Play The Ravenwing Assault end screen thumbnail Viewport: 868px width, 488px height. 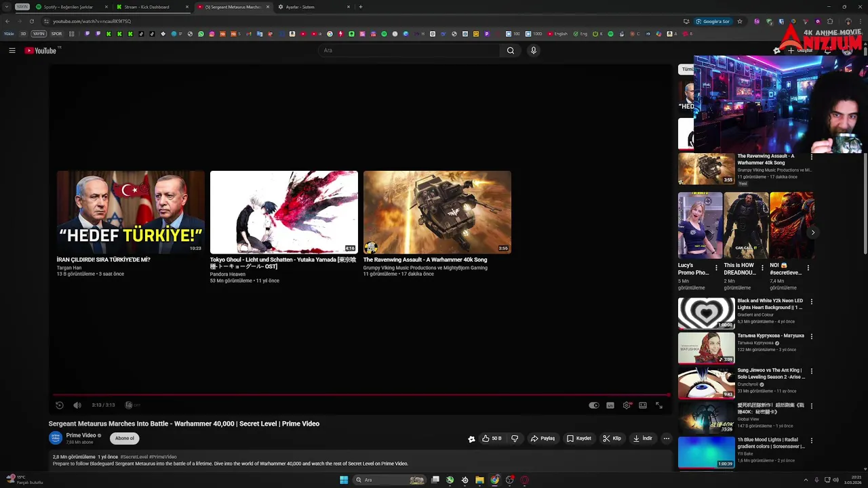(x=437, y=212)
